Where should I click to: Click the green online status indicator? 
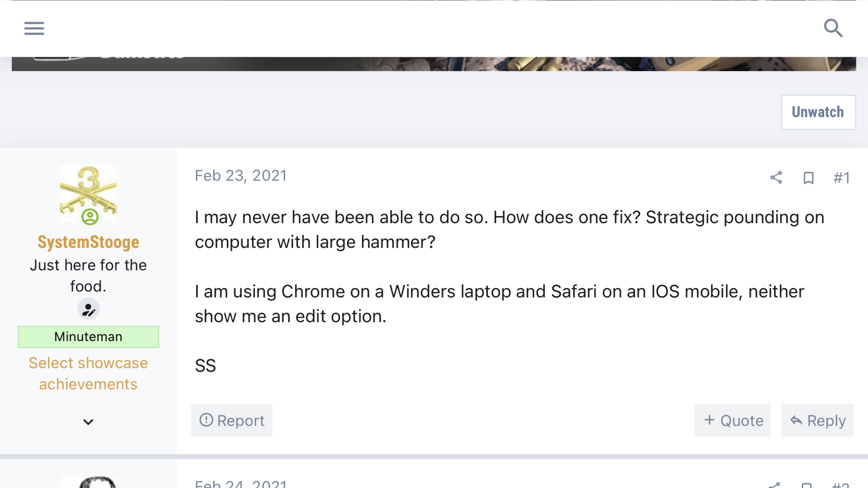tap(90, 217)
